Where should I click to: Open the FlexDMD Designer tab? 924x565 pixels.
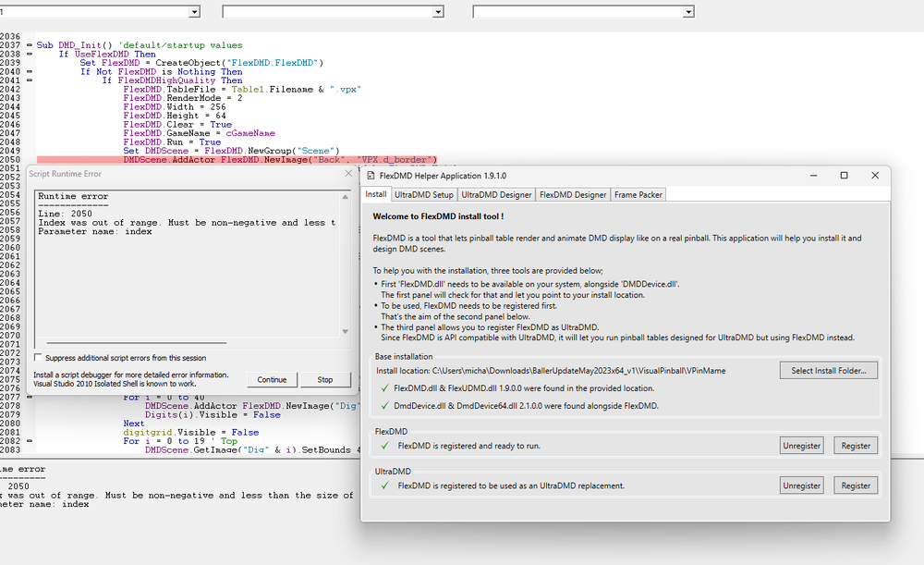(573, 194)
